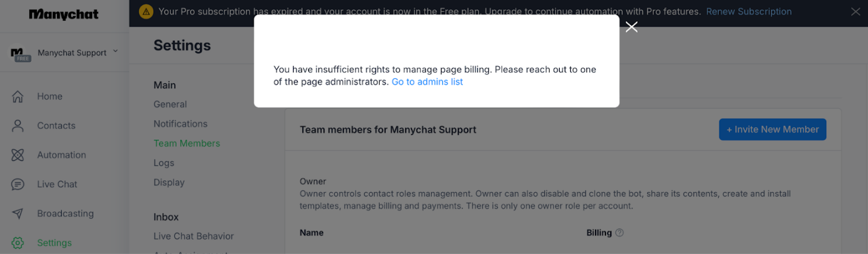Screen dimensions: 868x254
Task: Click the yellow warning triangle icon
Action: pos(146,12)
